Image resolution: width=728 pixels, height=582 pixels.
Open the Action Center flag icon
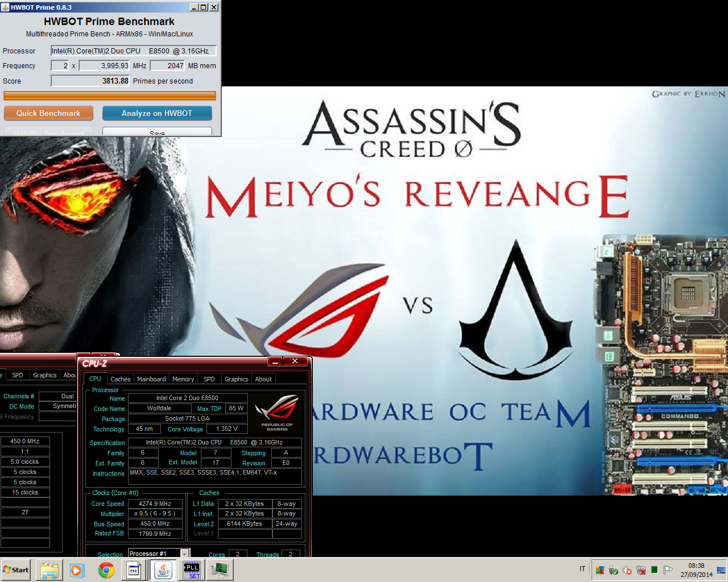point(668,570)
